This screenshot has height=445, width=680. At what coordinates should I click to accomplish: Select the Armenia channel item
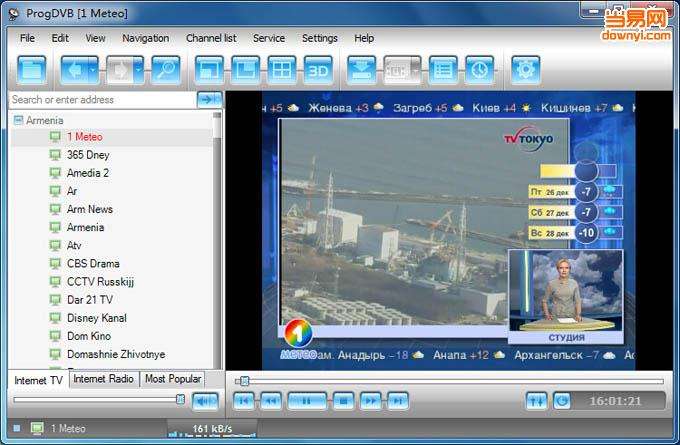point(85,227)
